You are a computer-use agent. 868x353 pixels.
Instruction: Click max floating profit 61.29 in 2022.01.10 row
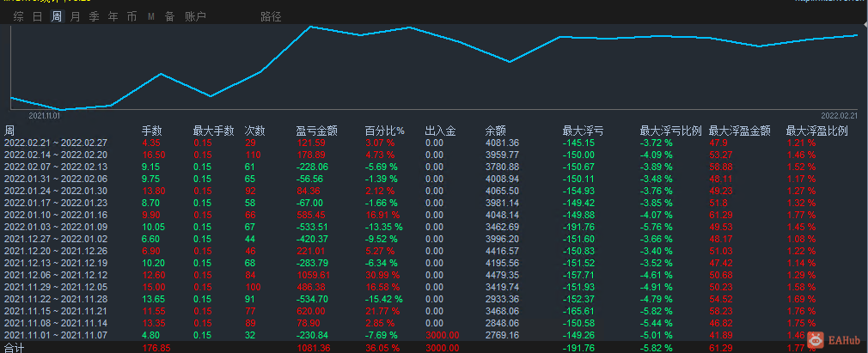click(x=720, y=215)
